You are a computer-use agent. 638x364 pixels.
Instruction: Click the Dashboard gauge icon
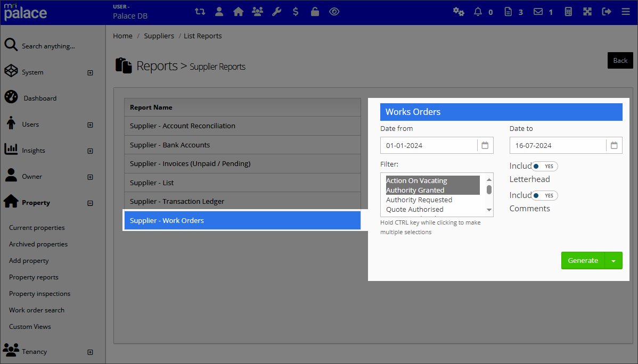click(11, 97)
